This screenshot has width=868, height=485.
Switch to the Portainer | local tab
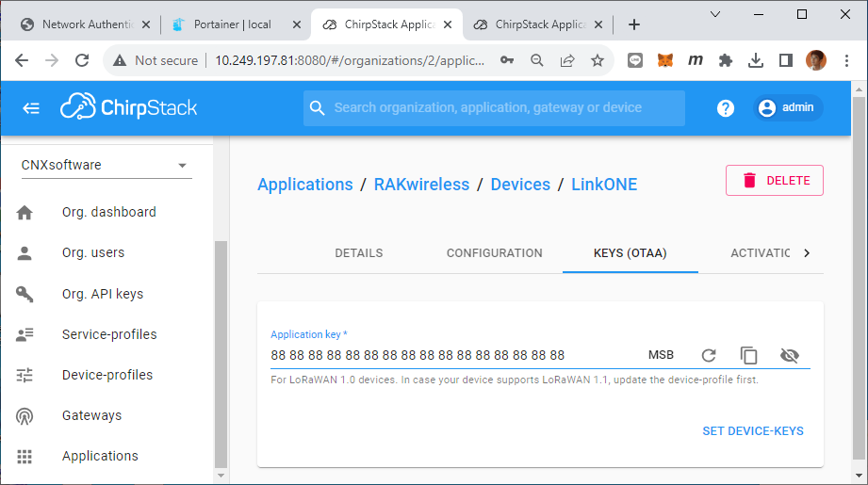pos(232,24)
